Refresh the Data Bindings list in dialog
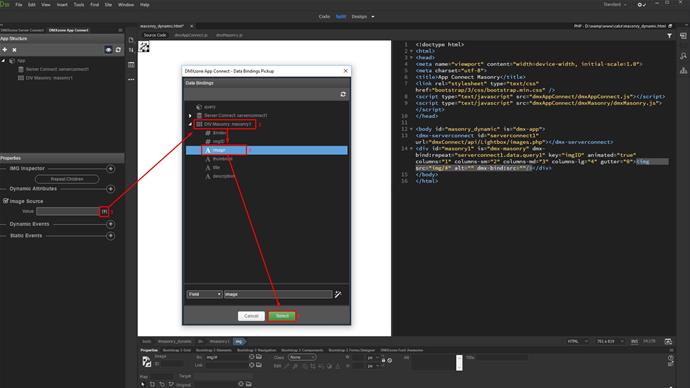Screen dimensions: 690x388 point(343,95)
